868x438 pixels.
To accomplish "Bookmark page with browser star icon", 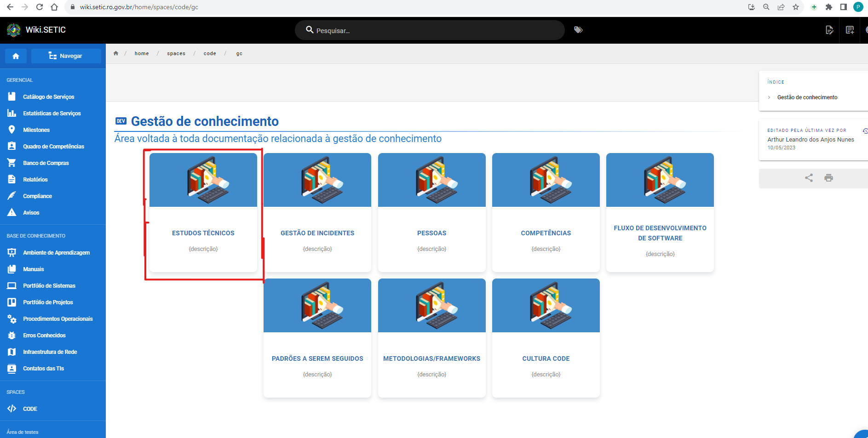I will 796,7.
